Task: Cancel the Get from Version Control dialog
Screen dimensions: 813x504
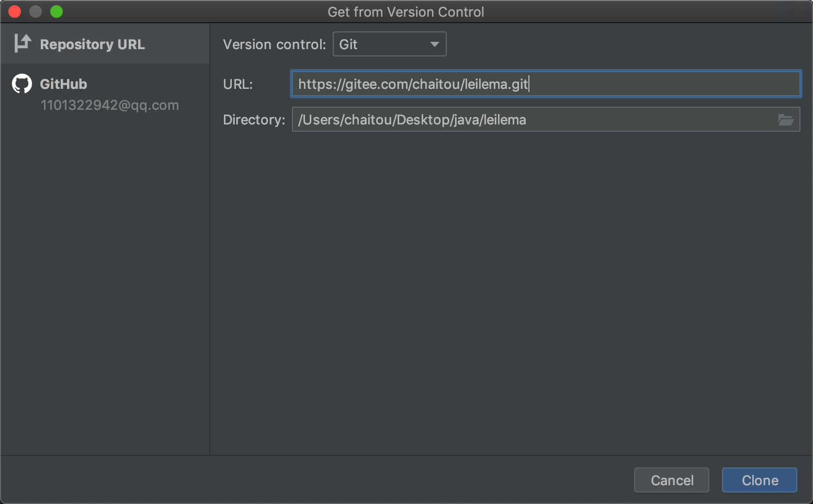Action: coord(671,480)
